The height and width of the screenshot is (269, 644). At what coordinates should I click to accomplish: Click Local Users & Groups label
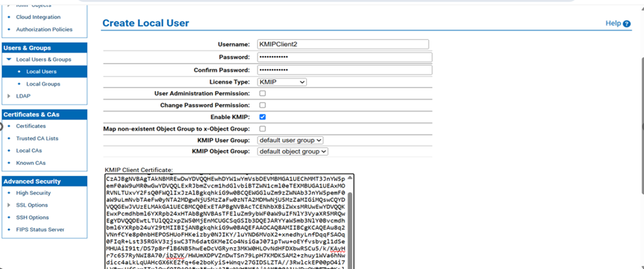tap(44, 60)
